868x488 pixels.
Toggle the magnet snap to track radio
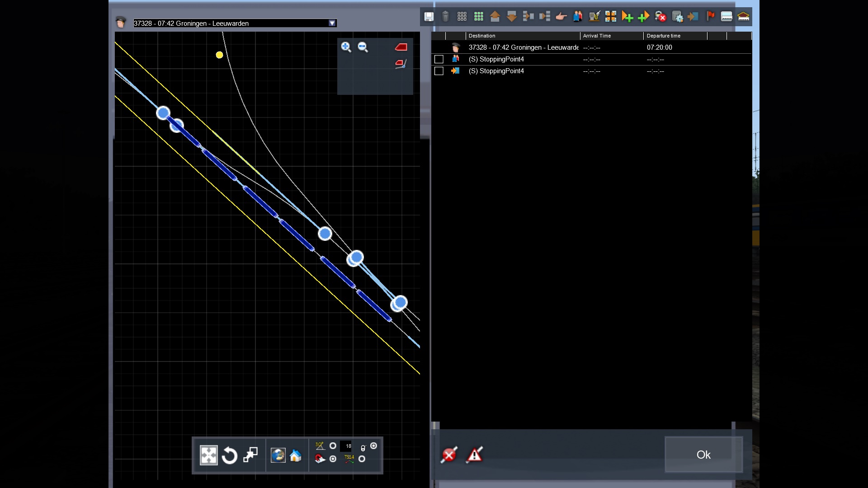click(x=333, y=459)
